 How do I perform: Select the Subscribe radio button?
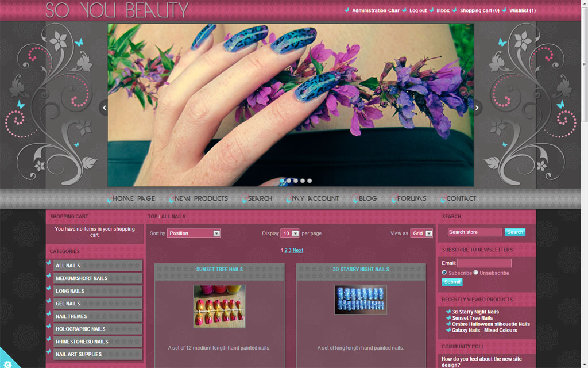pyautogui.click(x=444, y=273)
